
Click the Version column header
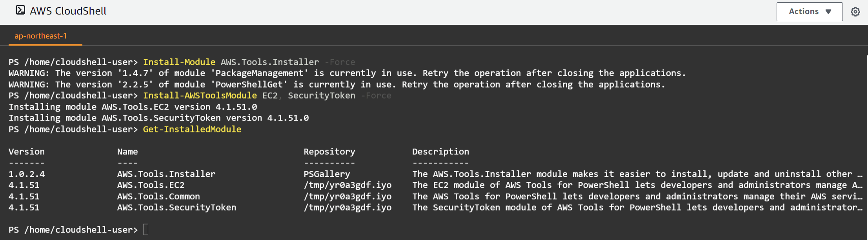point(27,152)
